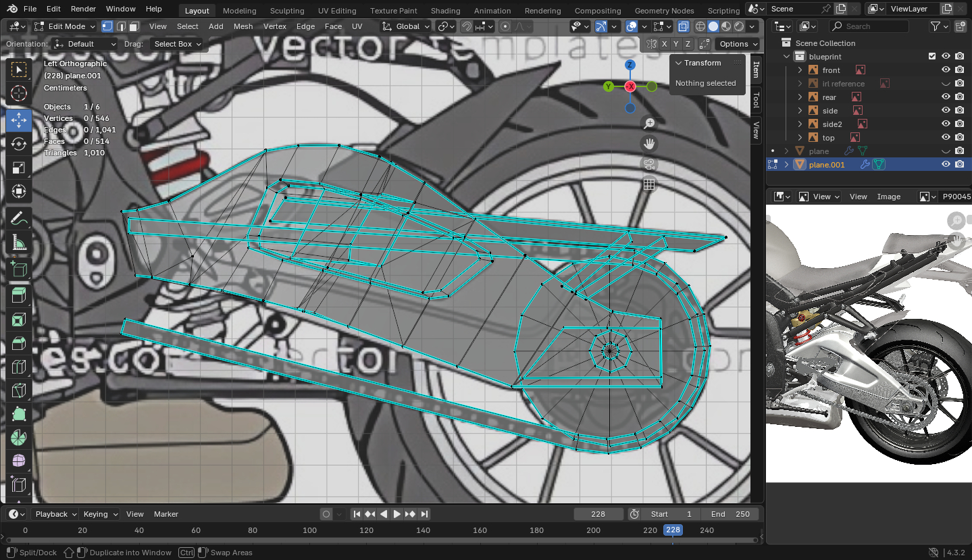Screen dimensions: 972x560
Task: Click the Keying dropdown button
Action: pyautogui.click(x=100, y=514)
